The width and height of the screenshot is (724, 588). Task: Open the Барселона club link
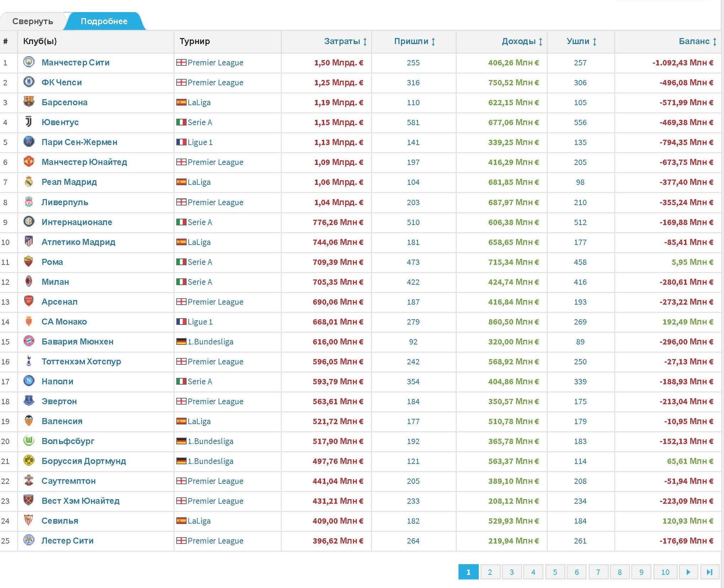64,102
